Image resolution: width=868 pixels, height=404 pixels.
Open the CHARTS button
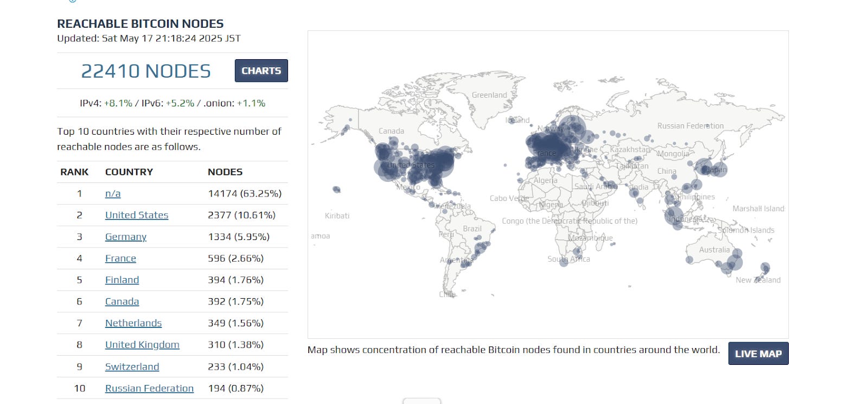pos(261,71)
